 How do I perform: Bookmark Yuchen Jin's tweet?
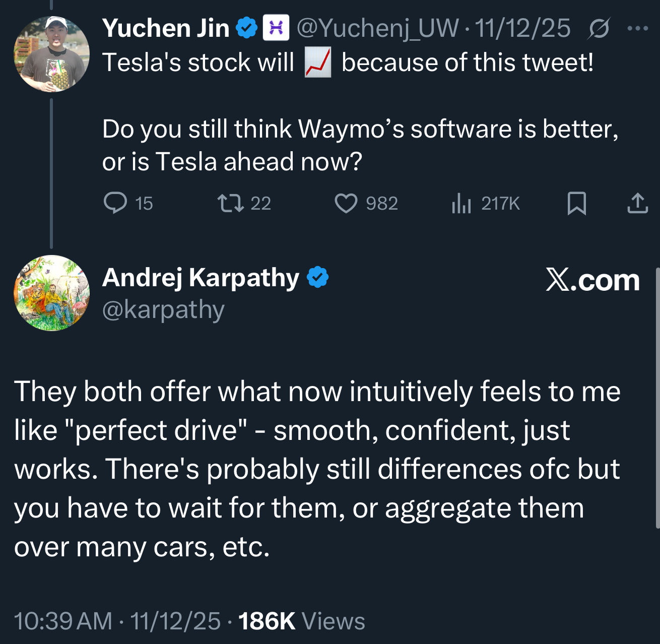pos(576,204)
